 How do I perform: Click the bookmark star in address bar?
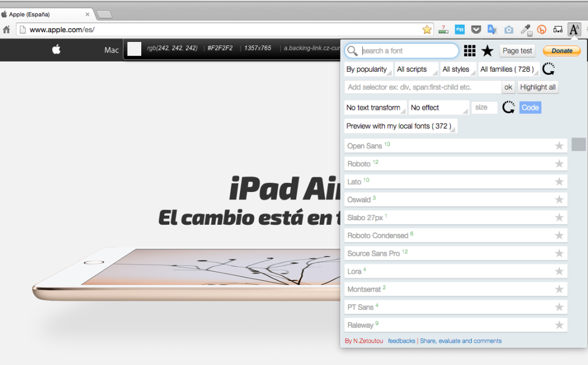pyautogui.click(x=427, y=30)
